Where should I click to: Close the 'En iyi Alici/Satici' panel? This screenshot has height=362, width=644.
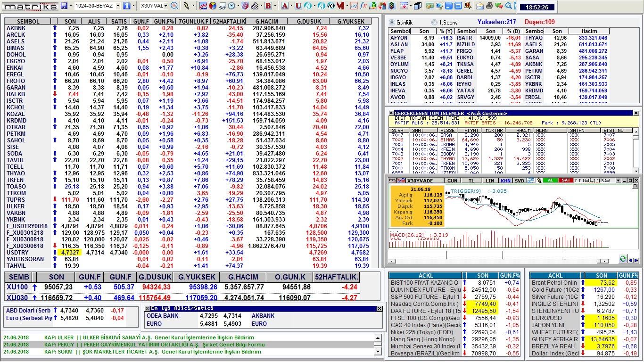click(379, 309)
